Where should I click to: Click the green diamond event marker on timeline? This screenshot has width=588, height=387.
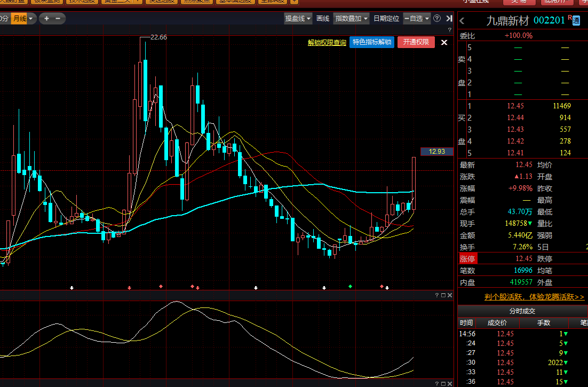tap(350, 287)
